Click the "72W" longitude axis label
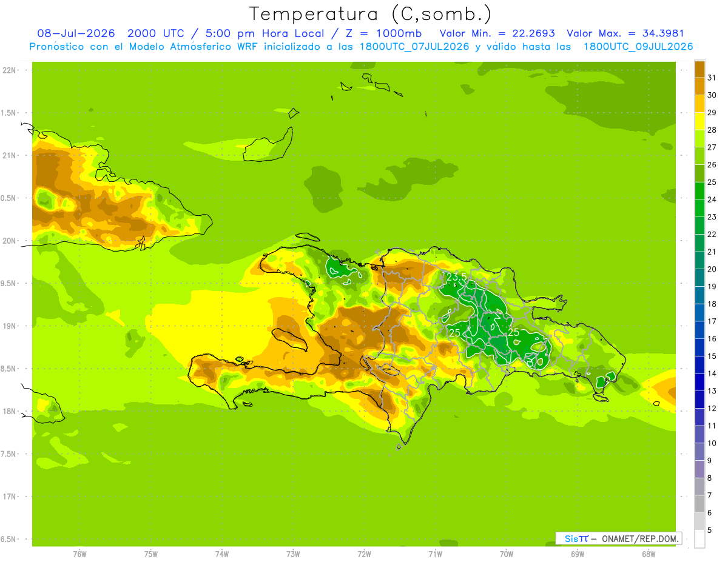 [364, 554]
